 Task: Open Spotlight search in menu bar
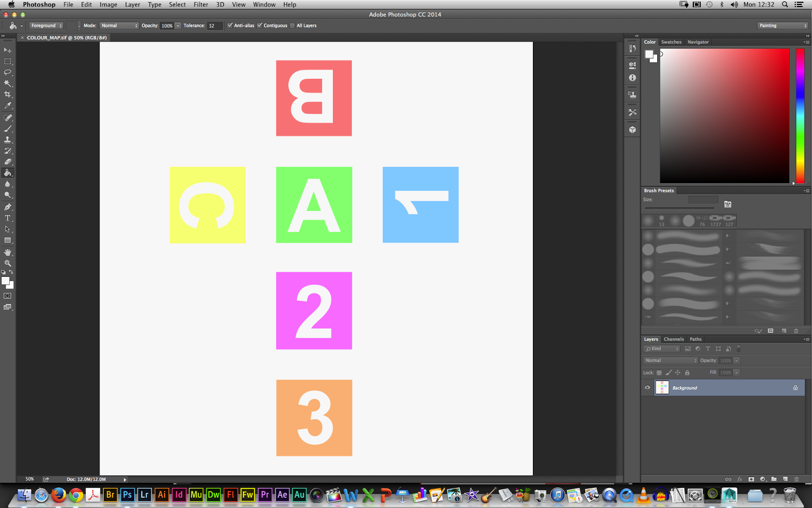[x=785, y=5]
